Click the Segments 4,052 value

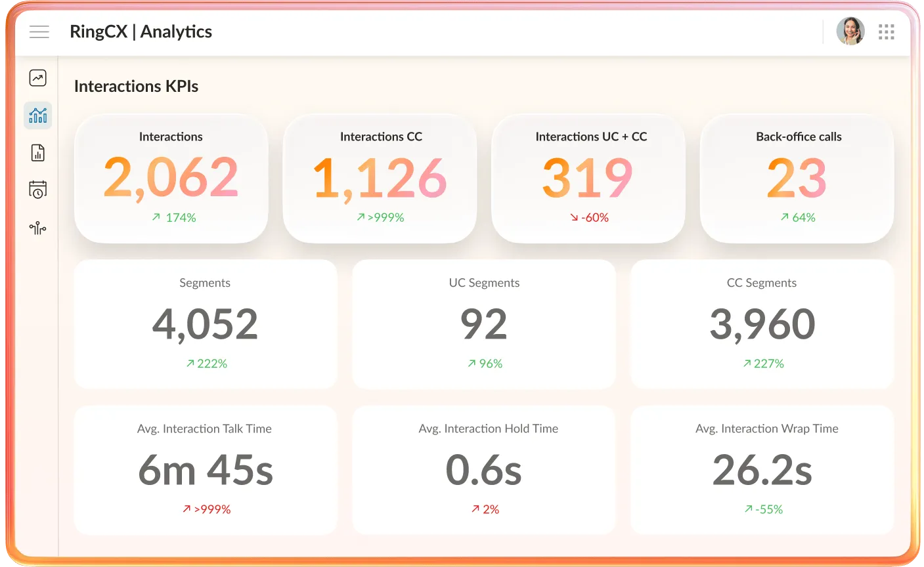(205, 324)
